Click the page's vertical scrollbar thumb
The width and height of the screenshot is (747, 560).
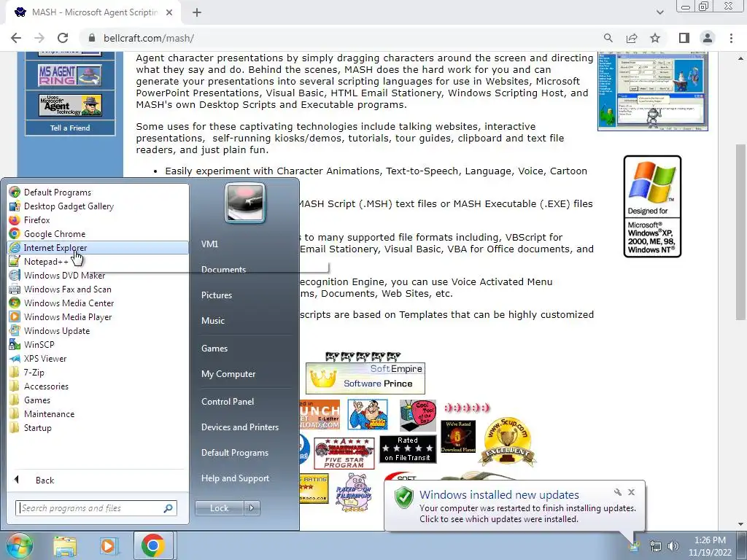pos(741,232)
